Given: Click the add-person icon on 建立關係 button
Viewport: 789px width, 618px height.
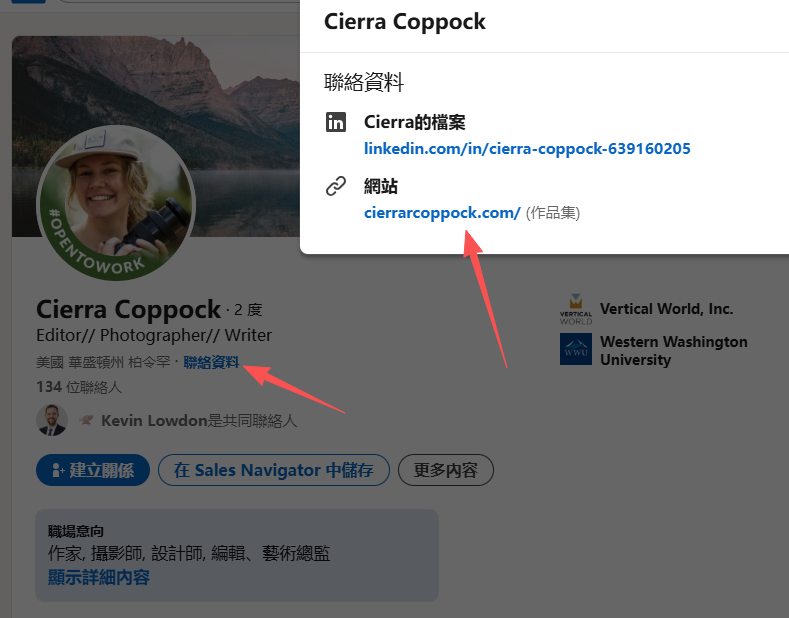Looking at the screenshot, I should click(58, 470).
